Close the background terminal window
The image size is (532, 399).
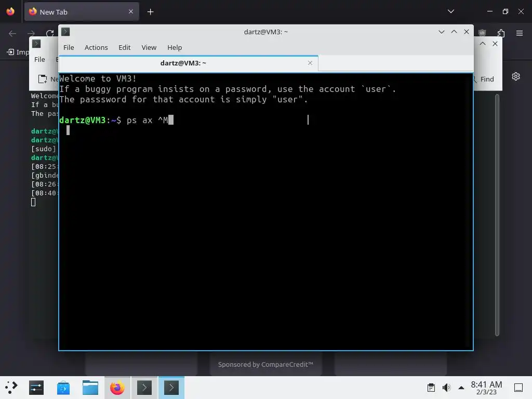click(495, 44)
